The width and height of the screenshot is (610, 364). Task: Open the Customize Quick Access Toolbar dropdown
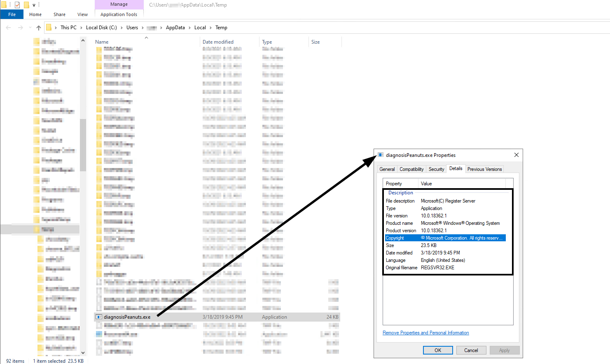click(34, 5)
